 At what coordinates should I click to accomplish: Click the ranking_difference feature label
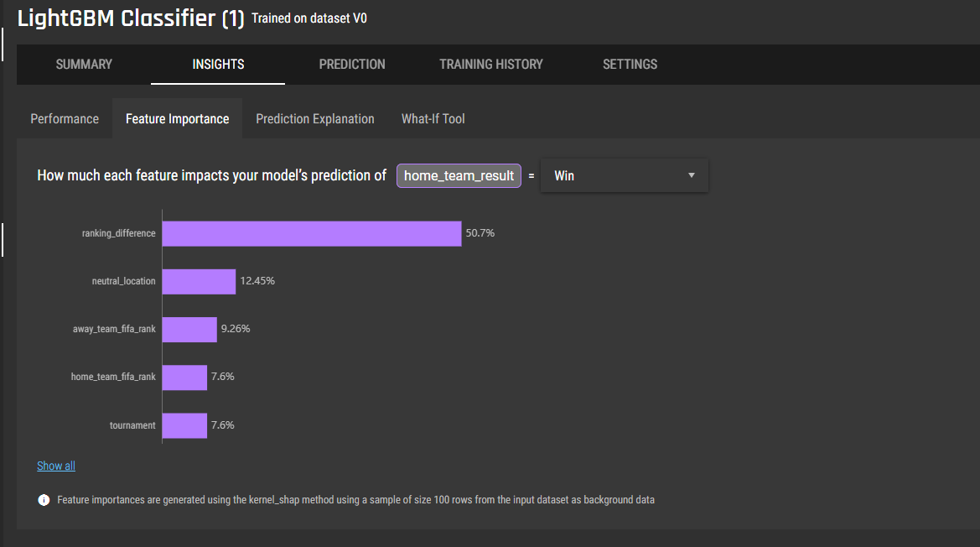click(x=119, y=233)
